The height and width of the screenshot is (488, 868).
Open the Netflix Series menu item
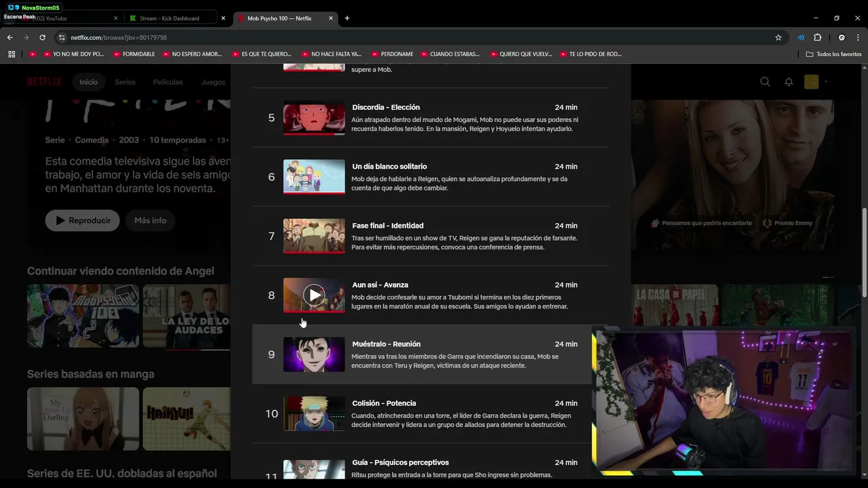click(x=125, y=82)
